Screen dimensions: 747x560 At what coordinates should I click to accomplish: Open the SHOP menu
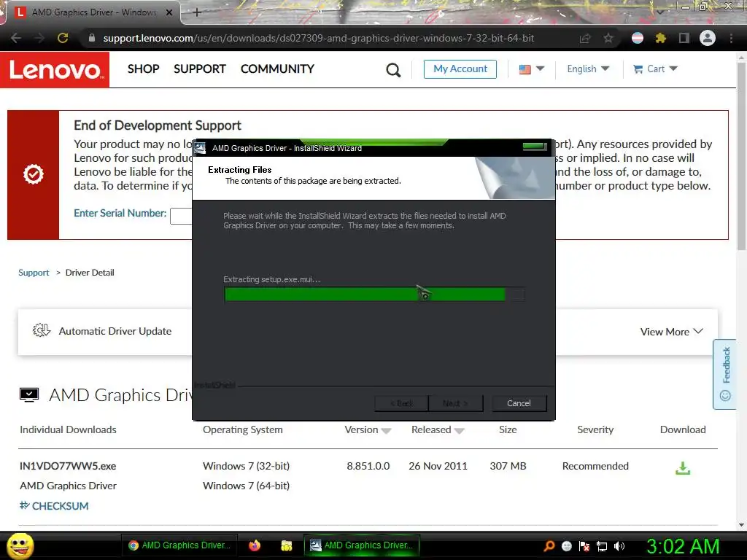[x=144, y=69]
